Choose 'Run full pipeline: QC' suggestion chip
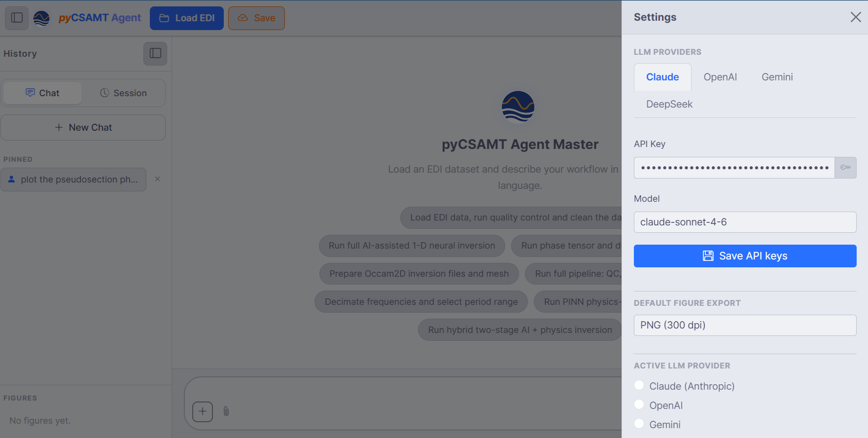Viewport: 868px width, 438px height. (x=573, y=274)
